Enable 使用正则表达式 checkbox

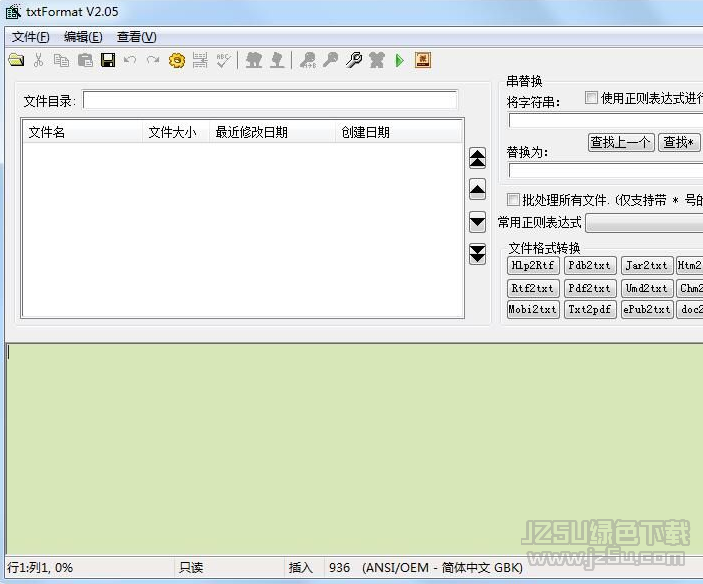point(591,97)
